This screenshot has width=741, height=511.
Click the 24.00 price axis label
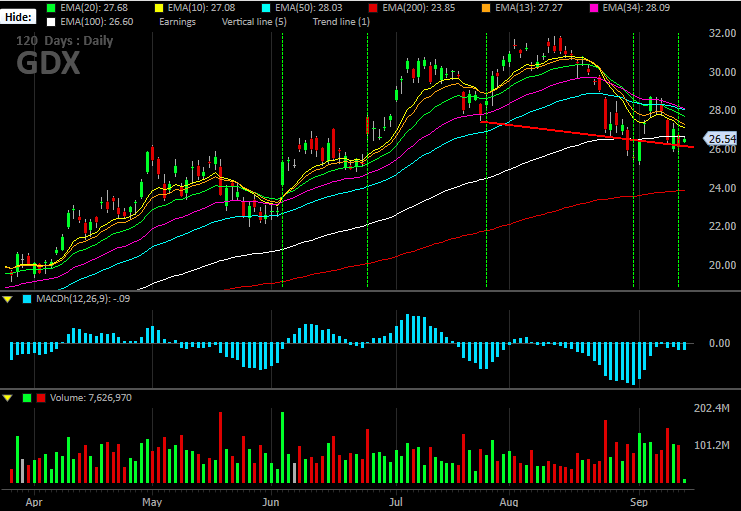click(x=723, y=188)
